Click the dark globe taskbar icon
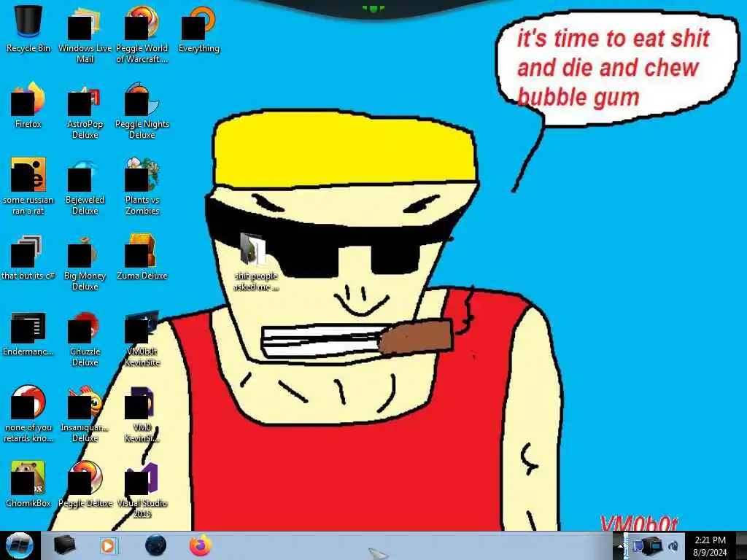 tap(155, 545)
